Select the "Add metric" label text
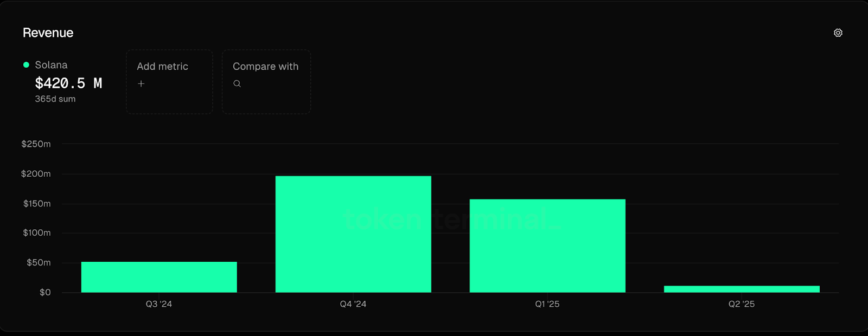 coord(162,67)
